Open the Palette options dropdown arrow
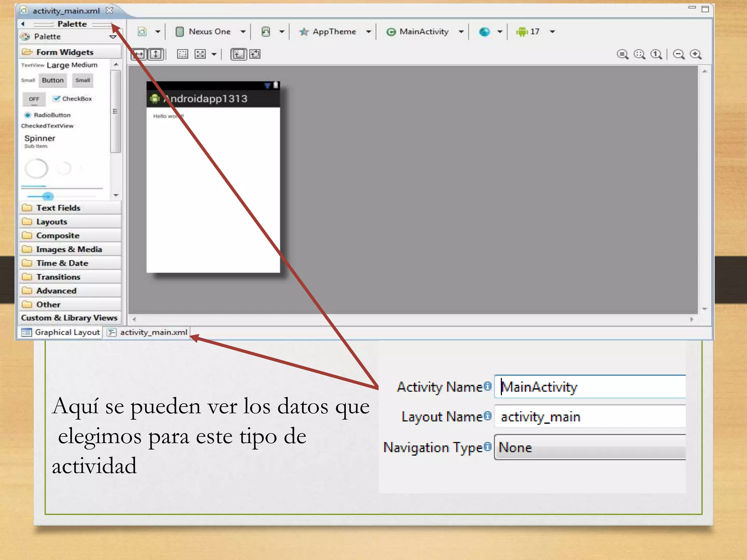 click(x=113, y=37)
